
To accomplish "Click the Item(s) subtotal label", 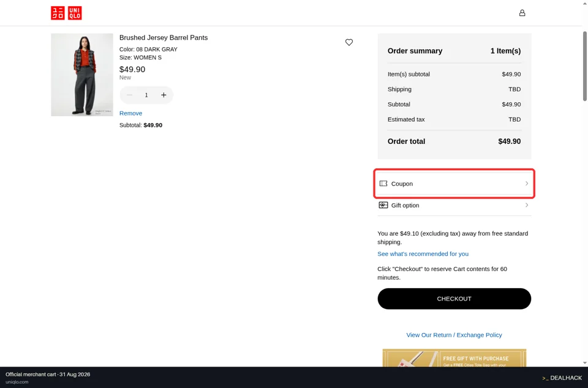I will click(409, 74).
